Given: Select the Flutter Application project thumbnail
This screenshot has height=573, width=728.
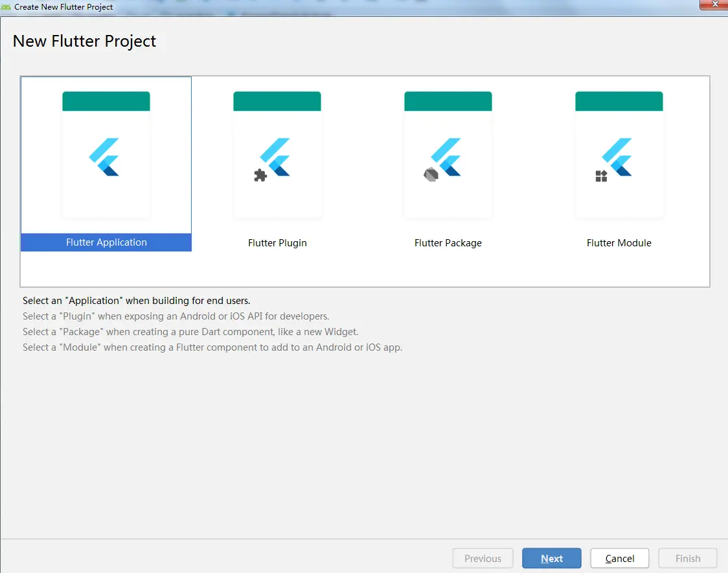Looking at the screenshot, I should (x=106, y=155).
